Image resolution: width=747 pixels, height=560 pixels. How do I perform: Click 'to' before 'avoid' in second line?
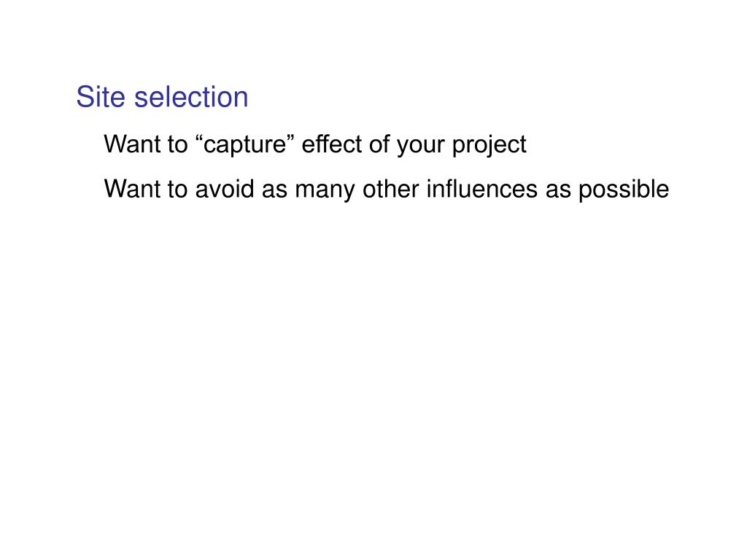tap(177, 190)
